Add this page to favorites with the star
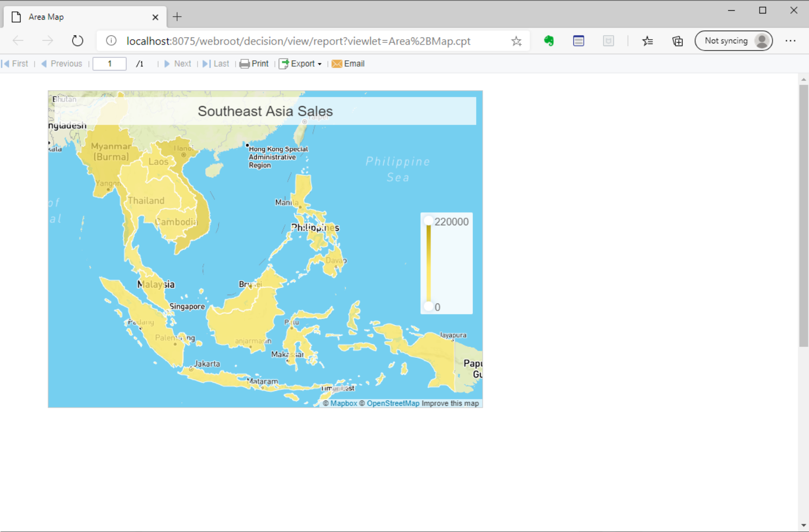This screenshot has width=809, height=532. (516, 41)
